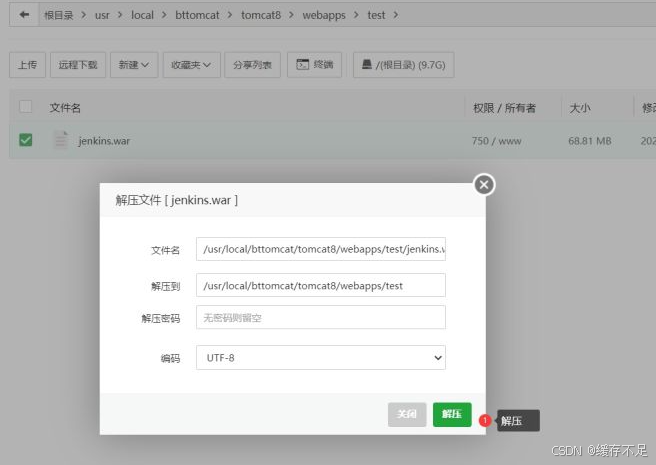Click the 分享列表 button
This screenshot has width=656, height=465.
click(252, 65)
